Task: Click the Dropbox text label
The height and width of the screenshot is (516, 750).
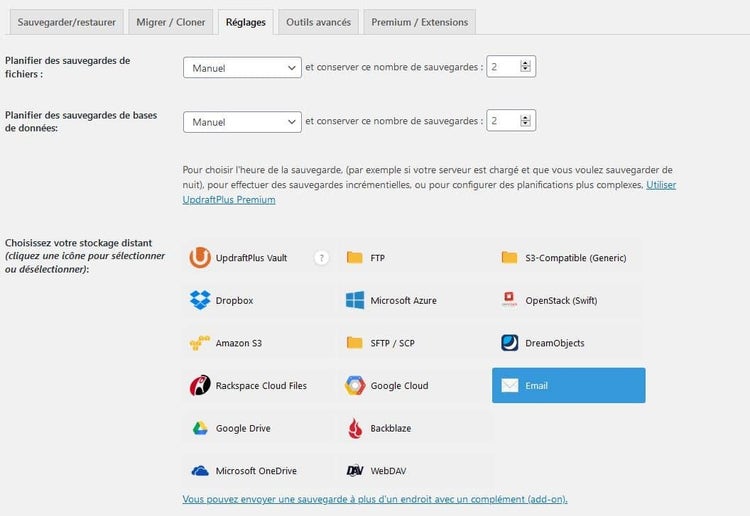Action: [x=234, y=300]
